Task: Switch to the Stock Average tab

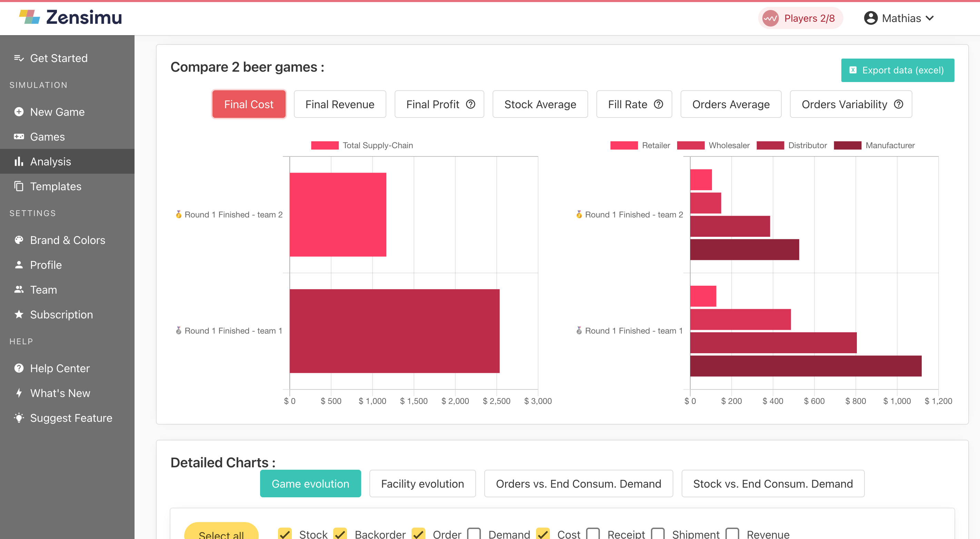Action: 540,104
